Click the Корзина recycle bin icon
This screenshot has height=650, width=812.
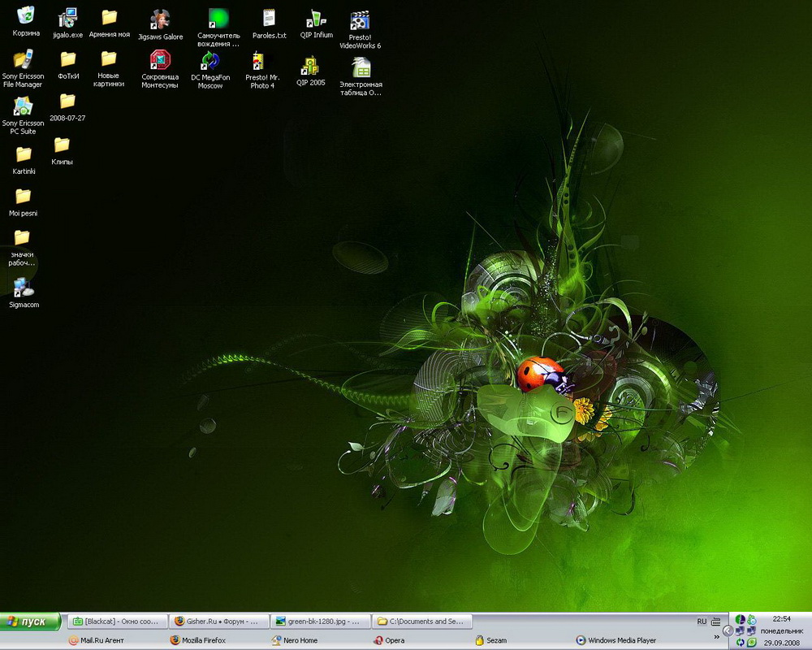pyautogui.click(x=26, y=16)
